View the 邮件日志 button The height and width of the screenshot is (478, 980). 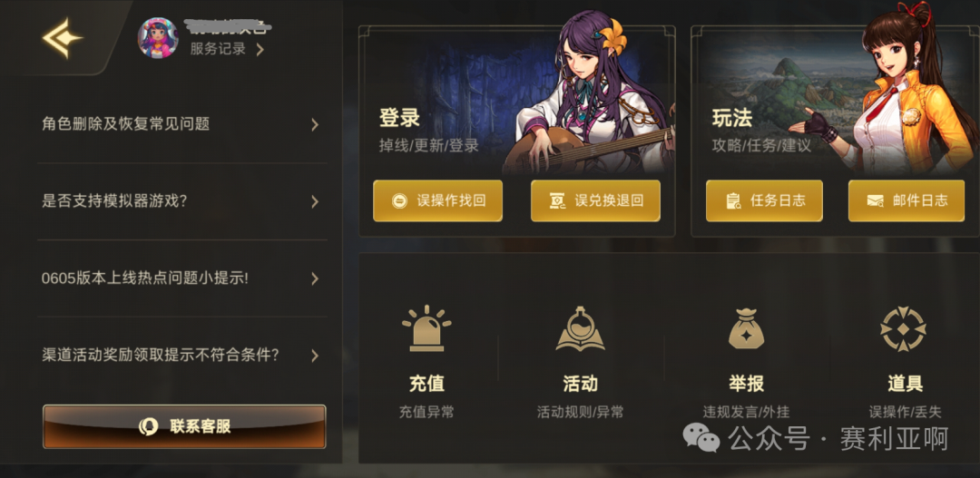[906, 200]
